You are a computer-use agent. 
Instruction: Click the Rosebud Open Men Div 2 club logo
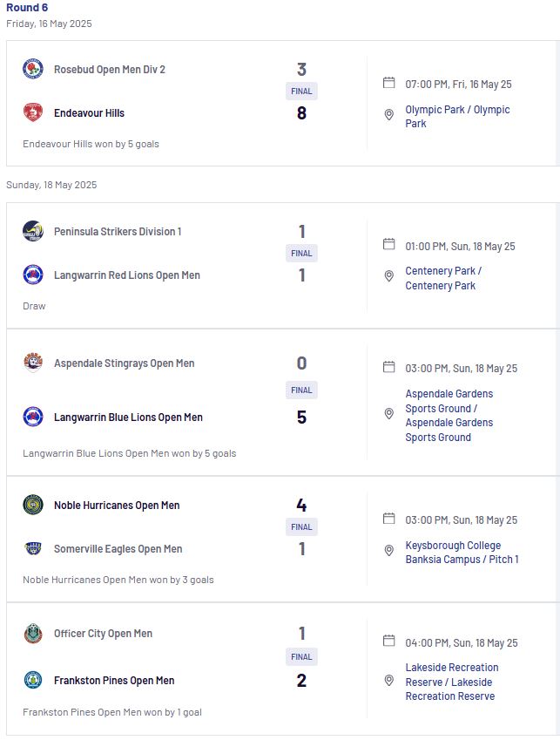click(x=33, y=69)
